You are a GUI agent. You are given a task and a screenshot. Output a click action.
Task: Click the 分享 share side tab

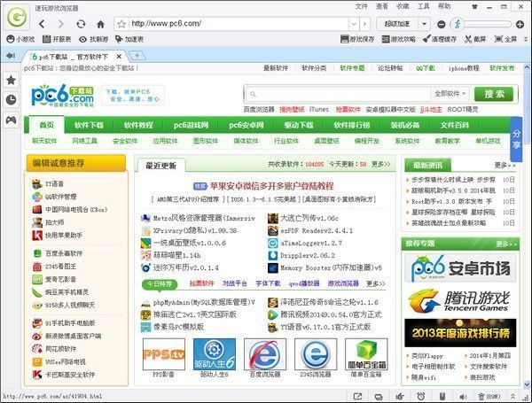point(516,139)
